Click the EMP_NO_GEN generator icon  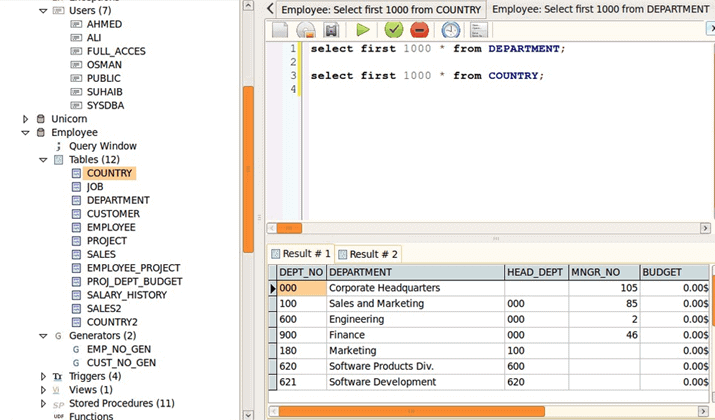(76, 349)
